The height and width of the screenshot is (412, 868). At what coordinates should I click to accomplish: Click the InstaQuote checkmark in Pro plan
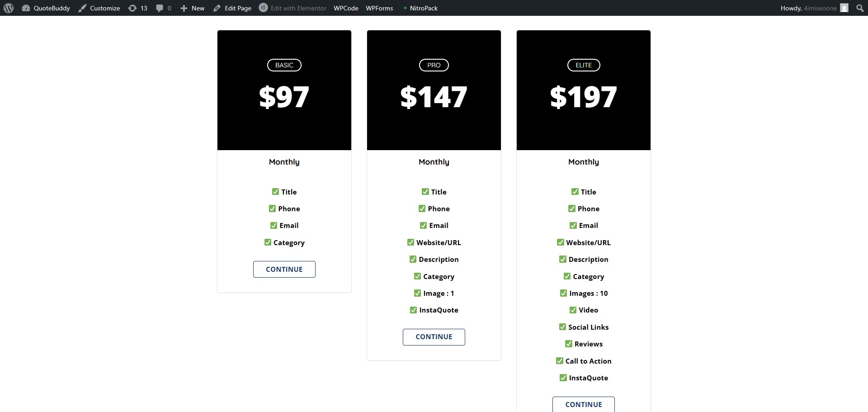tap(413, 310)
